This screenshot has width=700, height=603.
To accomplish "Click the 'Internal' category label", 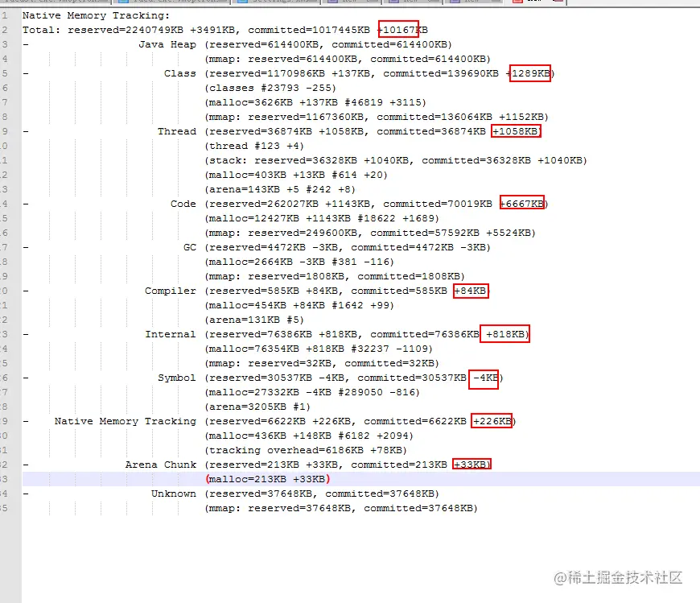I will click(x=171, y=335).
